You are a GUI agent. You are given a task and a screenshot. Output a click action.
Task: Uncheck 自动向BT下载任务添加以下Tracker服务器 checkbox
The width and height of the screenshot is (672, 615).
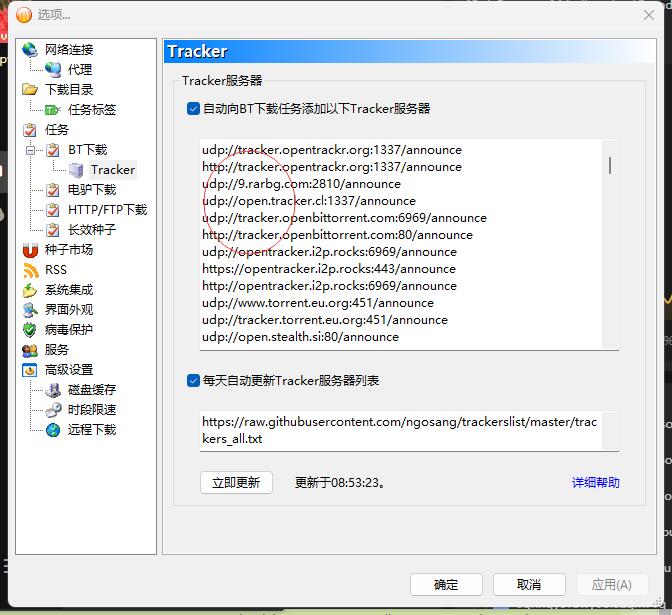(193, 108)
